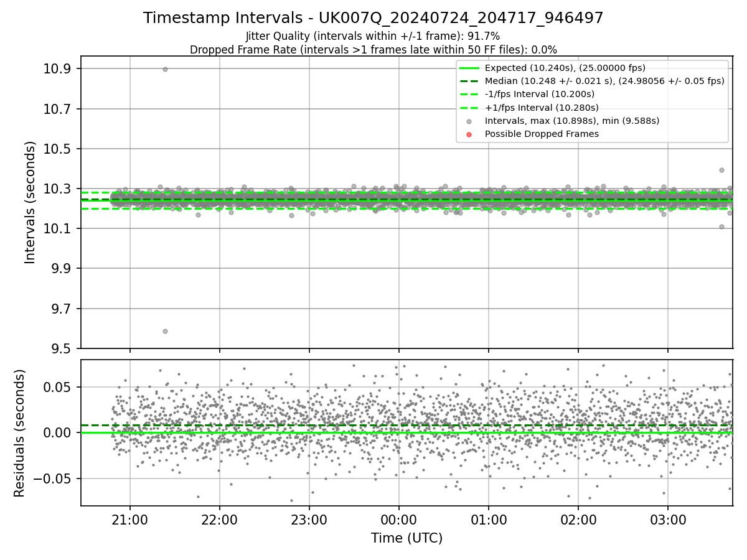The width and height of the screenshot is (747, 560).
Task: Click legend entry Intervals, max (10.898s)
Action: point(572,121)
